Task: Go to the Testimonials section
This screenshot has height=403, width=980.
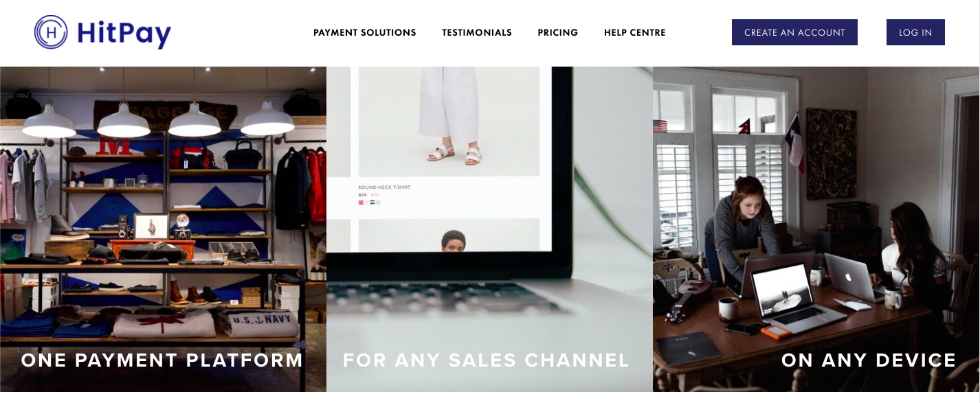Action: (476, 32)
